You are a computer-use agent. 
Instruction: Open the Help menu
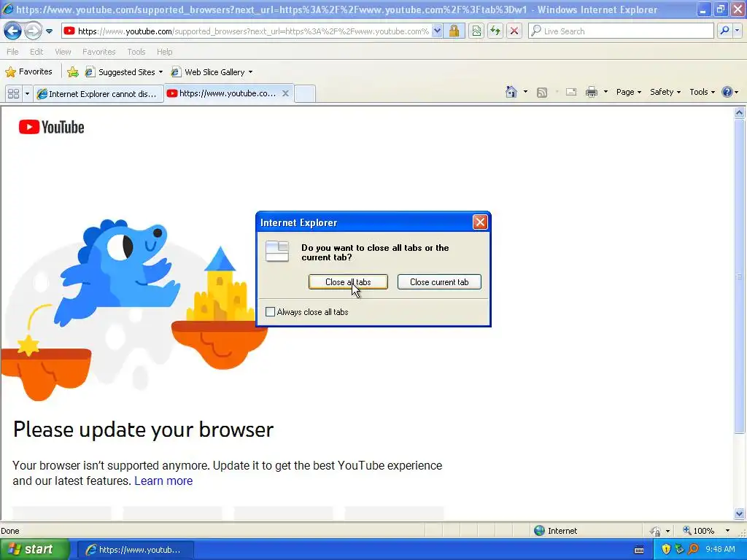[165, 52]
